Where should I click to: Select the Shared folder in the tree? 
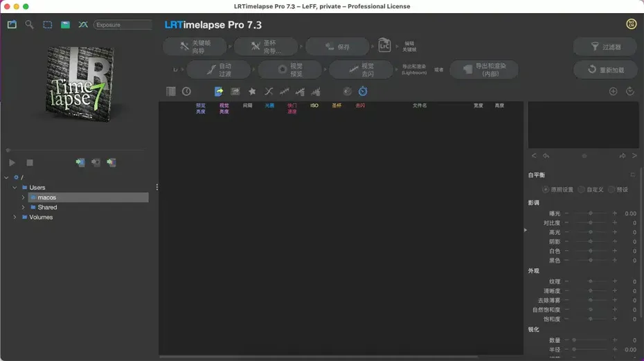47,207
